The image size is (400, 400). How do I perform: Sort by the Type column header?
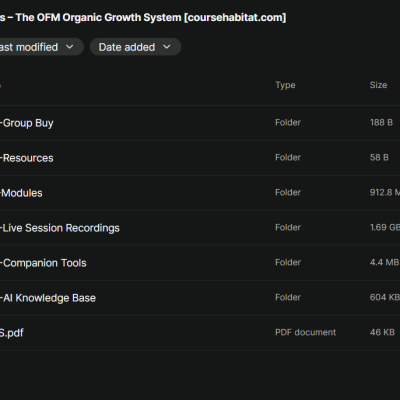click(285, 85)
